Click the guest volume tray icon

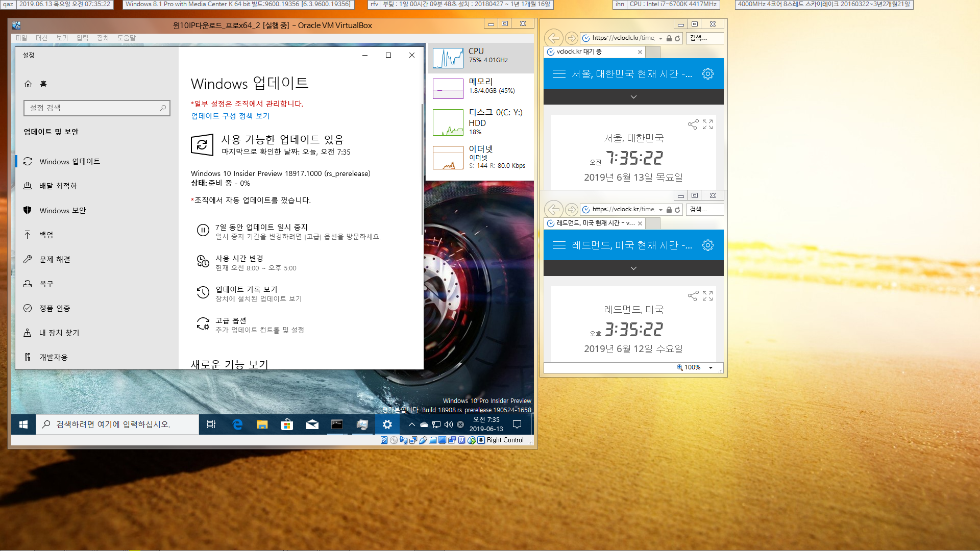click(449, 424)
